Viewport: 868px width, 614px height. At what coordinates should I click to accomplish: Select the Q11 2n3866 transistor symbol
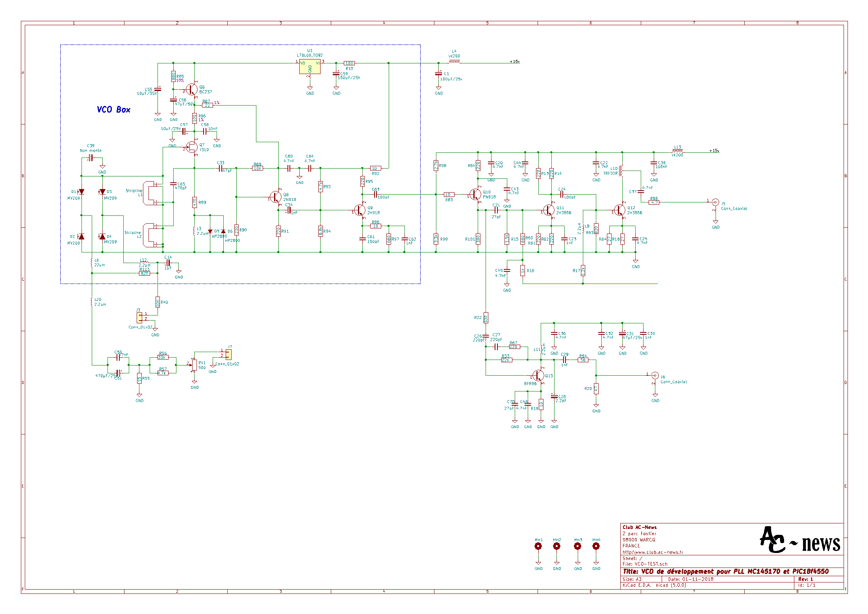tap(548, 210)
